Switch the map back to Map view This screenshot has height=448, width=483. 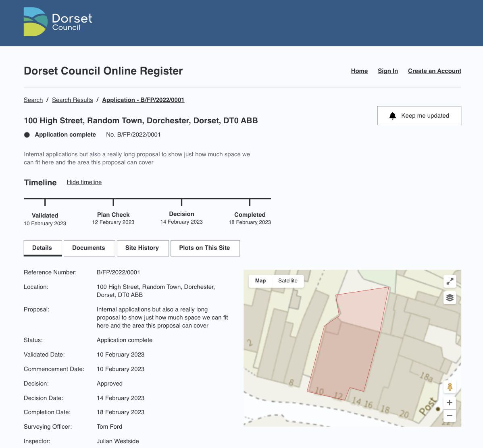(x=260, y=281)
